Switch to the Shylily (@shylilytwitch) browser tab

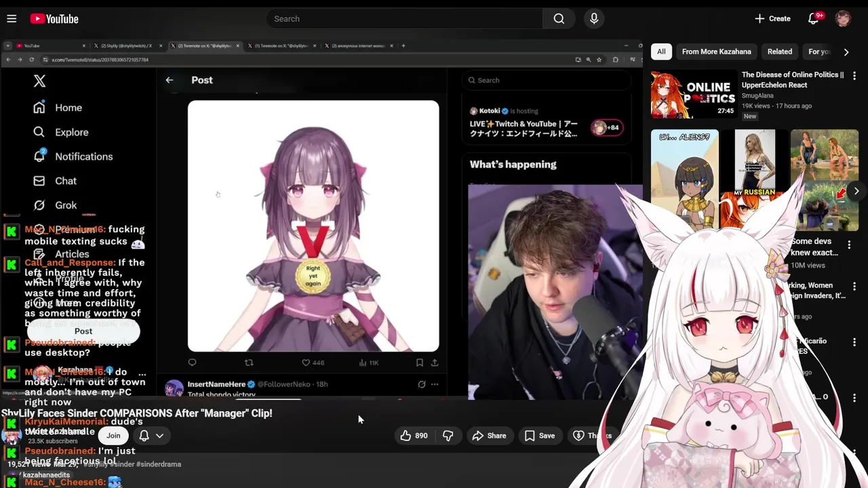pos(127,45)
